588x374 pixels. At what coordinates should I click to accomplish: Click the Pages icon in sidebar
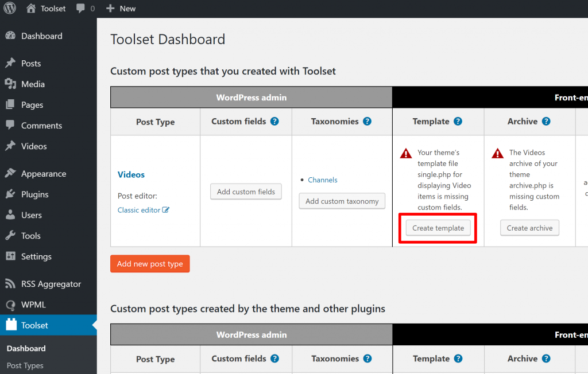[10, 104]
